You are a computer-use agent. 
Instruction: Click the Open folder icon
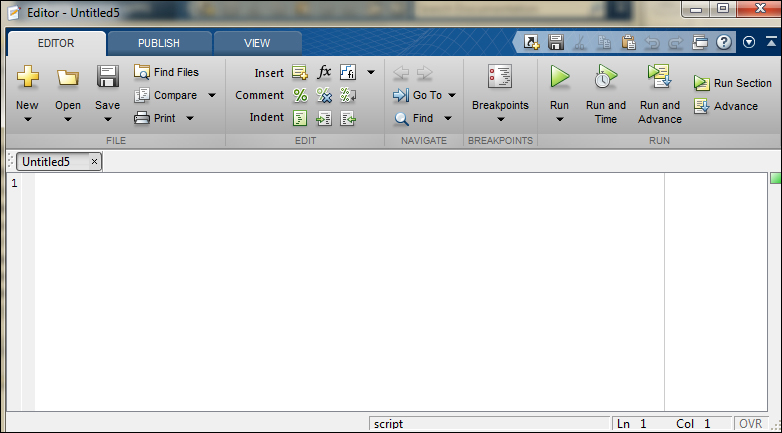point(68,77)
